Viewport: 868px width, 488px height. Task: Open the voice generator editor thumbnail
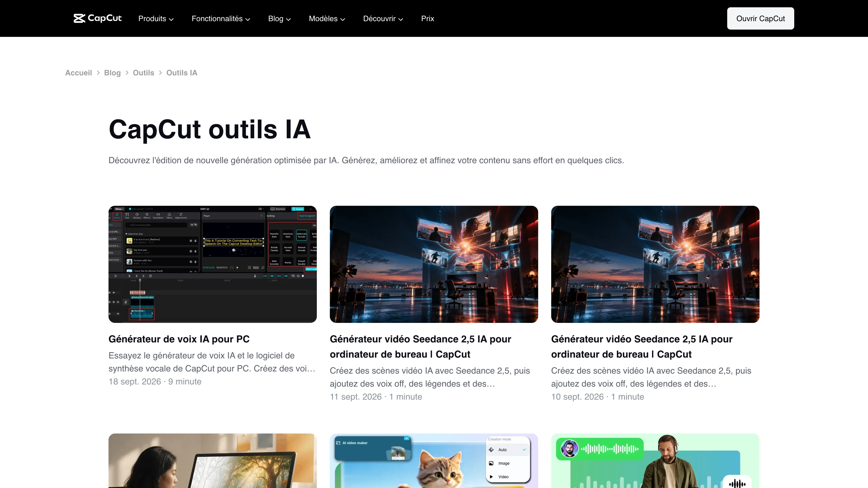pyautogui.click(x=213, y=264)
